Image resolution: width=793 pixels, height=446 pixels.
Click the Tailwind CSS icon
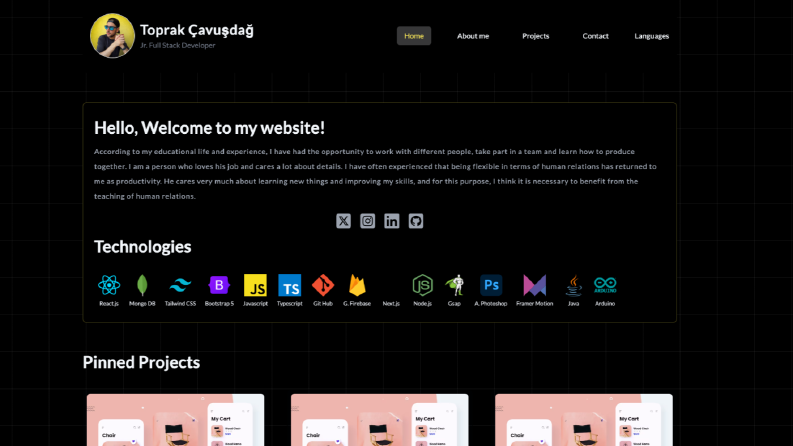[x=180, y=285]
